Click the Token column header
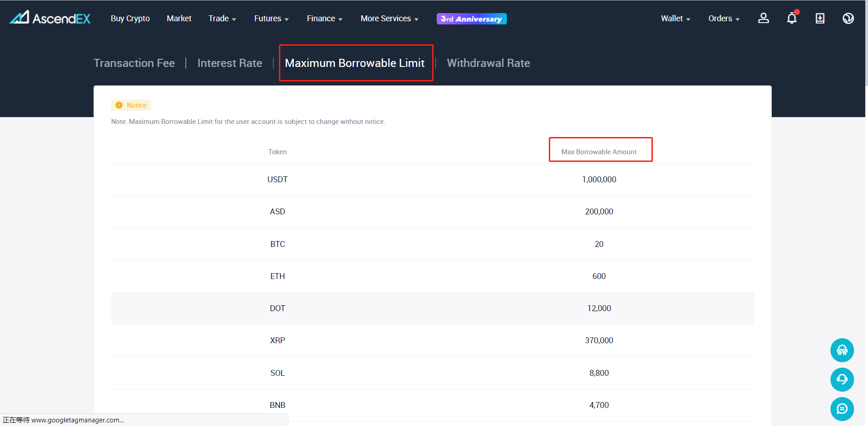The height and width of the screenshot is (426, 868). point(278,152)
